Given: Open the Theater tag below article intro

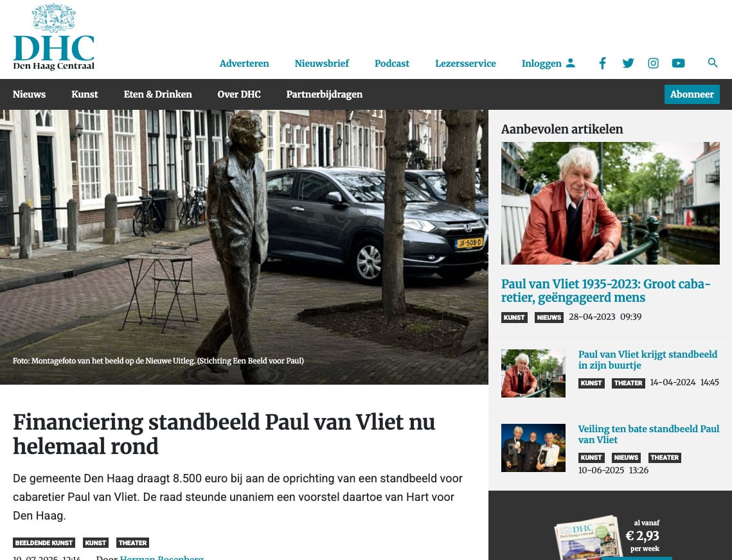Looking at the screenshot, I should click(x=132, y=543).
